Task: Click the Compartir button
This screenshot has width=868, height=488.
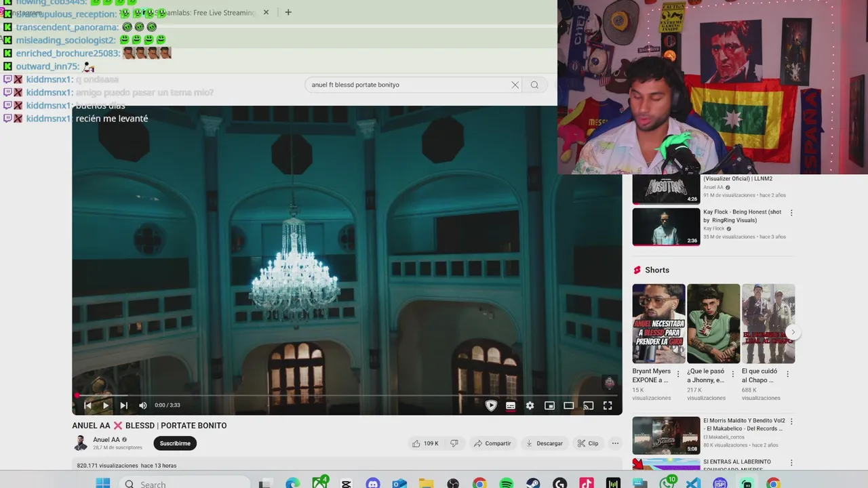Action: coord(492,443)
